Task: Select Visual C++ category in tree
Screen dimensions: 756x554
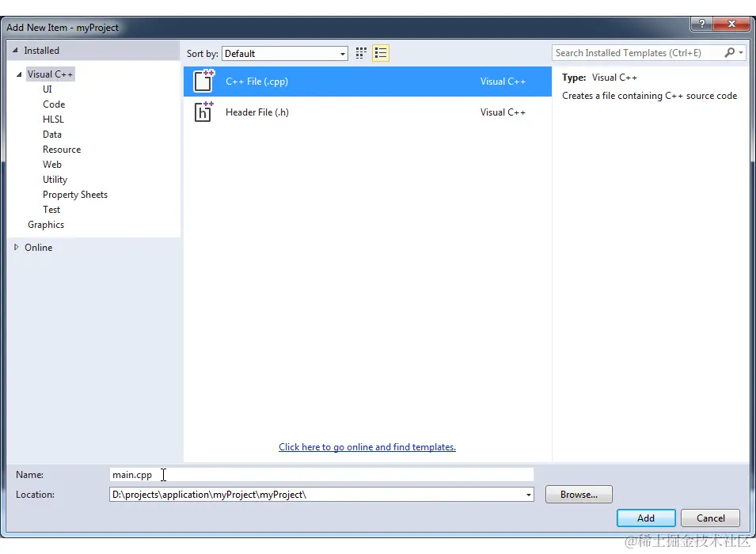Action: coord(50,74)
